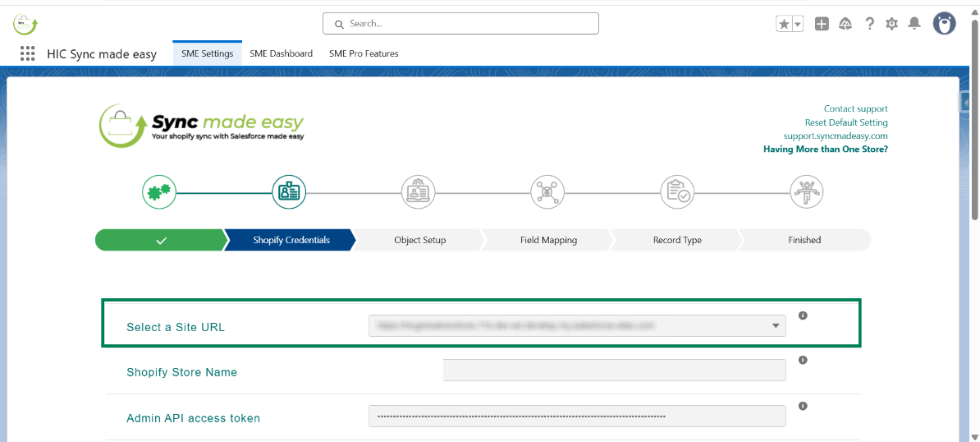Click the Record Type clipboard step icon

tap(677, 191)
